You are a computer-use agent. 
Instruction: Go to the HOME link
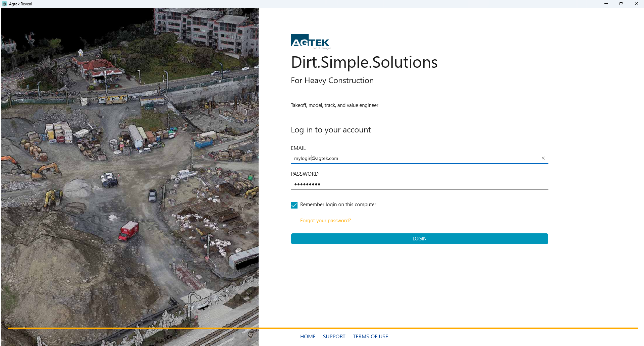coord(308,337)
